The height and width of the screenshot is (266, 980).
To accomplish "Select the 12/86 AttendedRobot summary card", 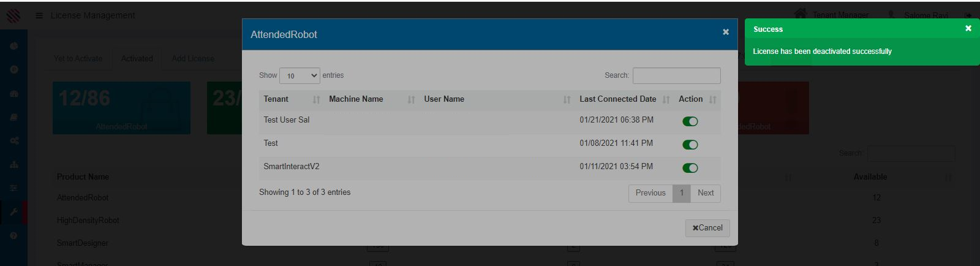I will tap(121, 108).
